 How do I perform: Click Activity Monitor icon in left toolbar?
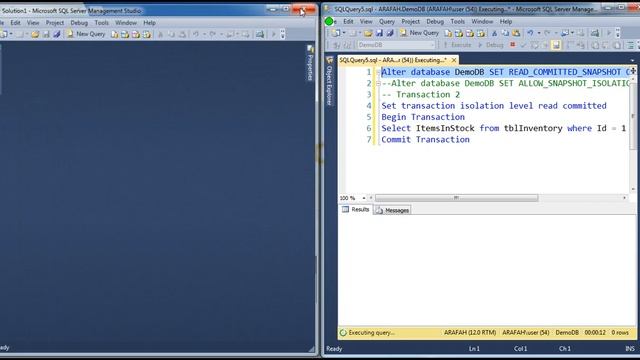click(260, 35)
